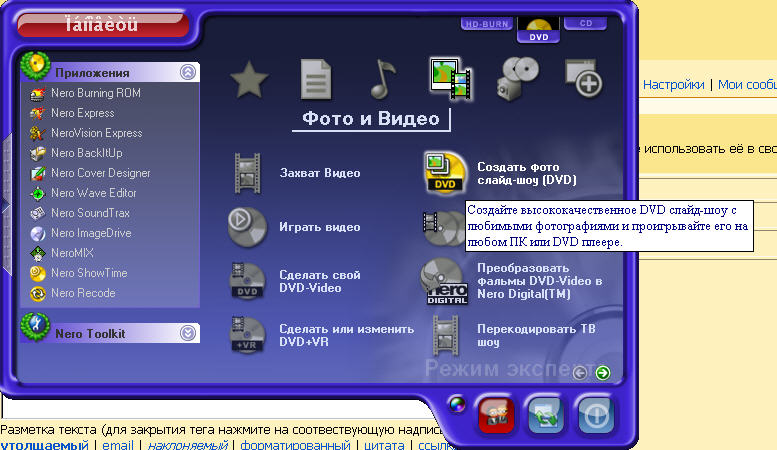The image size is (777, 450).
Task: Click the Захват Видео film icon
Action: click(x=246, y=172)
